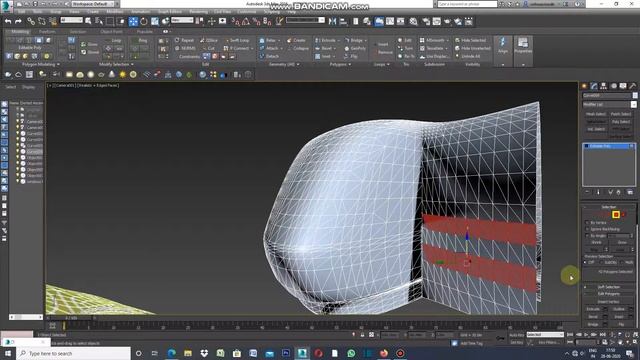
Task: Toggle the selection lock icon in status bar
Action: [362, 335]
